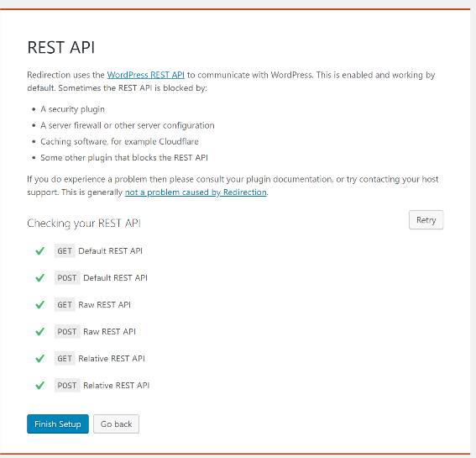The image size is (476, 458).
Task: Click the GET badge on Raw REST API
Action: (x=65, y=304)
